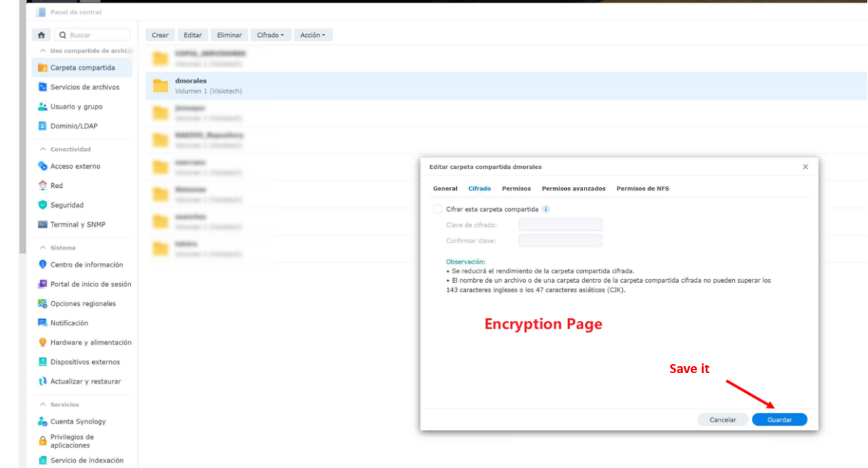
Task: Open Servicios de archivos icon
Action: pos(42,87)
